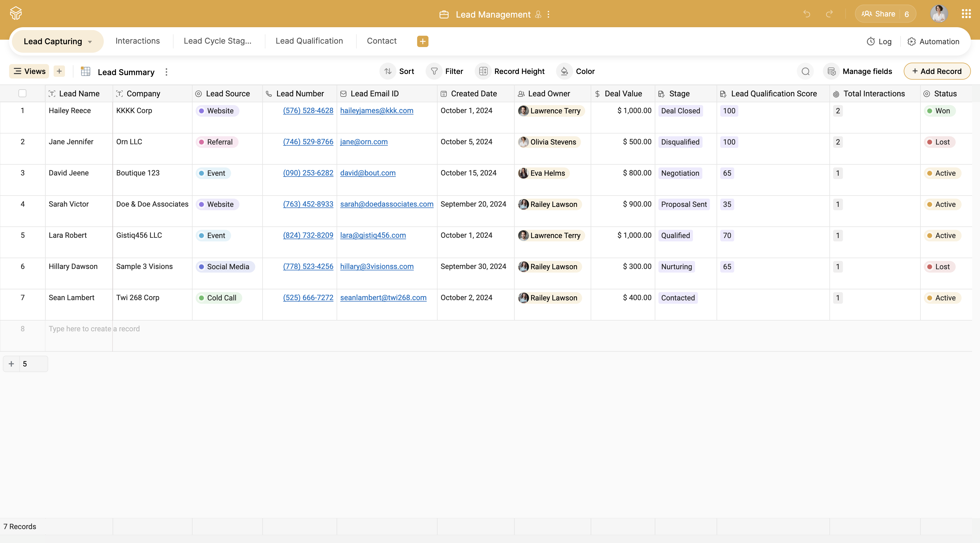Open the Log history panel
The image size is (980, 543).
pyautogui.click(x=879, y=41)
